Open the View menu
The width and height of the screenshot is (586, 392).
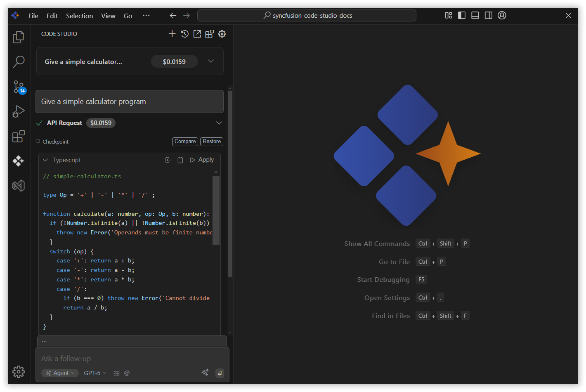[x=108, y=16]
